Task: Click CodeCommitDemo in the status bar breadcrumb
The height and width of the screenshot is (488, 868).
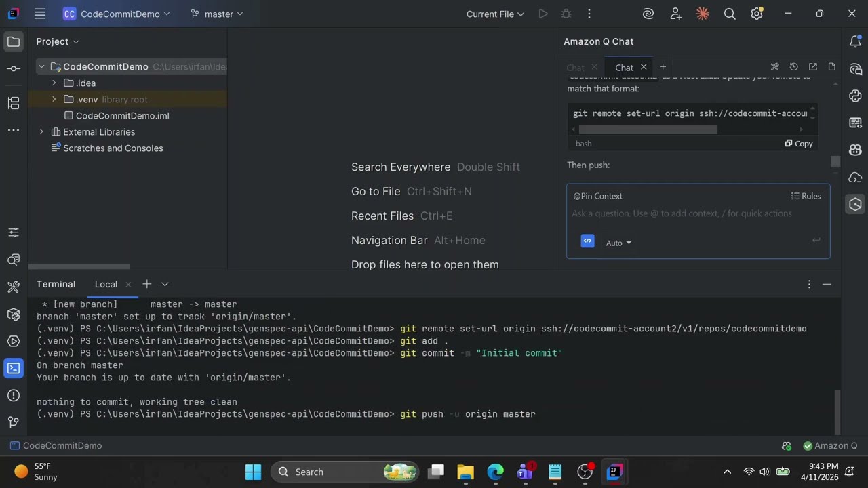Action: coord(56,445)
